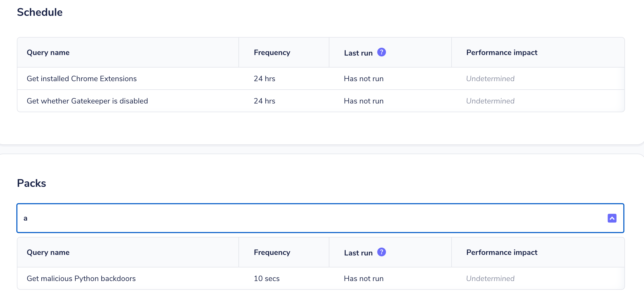The image size is (644, 305).
Task: Click the Schedule Last run column header
Action: (x=358, y=53)
